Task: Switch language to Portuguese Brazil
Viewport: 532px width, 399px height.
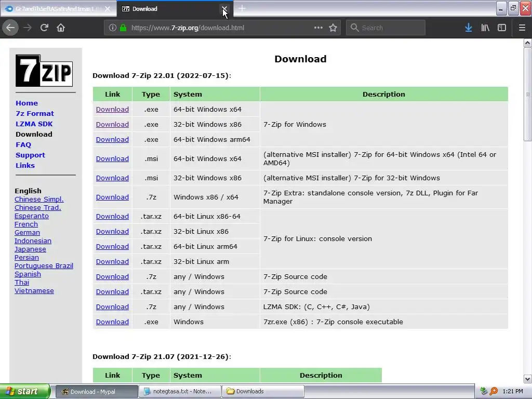Action: (44, 266)
